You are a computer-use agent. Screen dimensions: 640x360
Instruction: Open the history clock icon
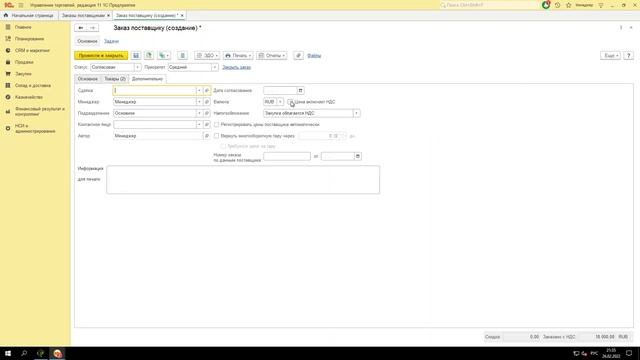(558, 5)
